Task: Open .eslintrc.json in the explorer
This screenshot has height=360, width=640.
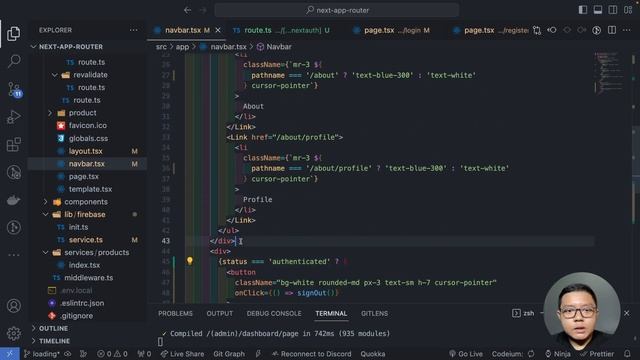Action: coord(82,303)
